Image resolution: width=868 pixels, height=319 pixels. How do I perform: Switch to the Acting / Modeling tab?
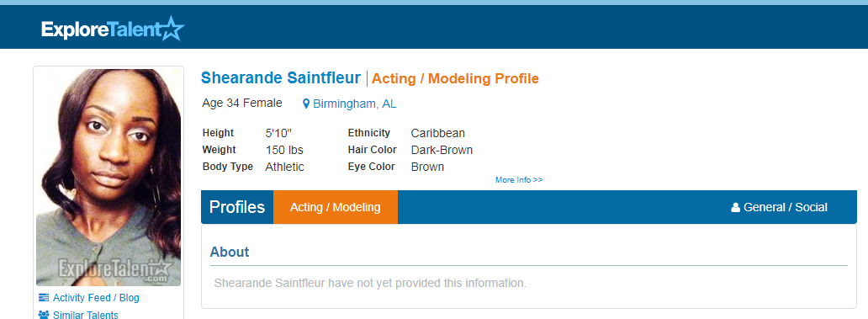336,207
